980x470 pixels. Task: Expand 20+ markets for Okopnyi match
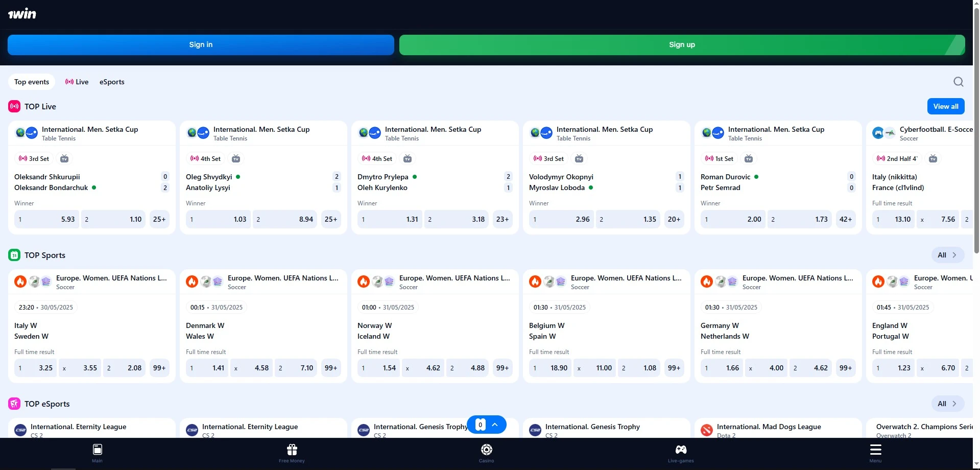pyautogui.click(x=674, y=219)
